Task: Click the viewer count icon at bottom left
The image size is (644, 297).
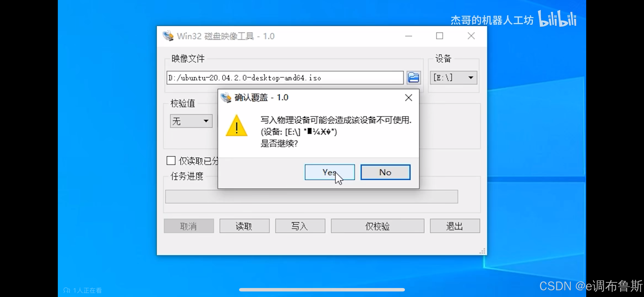Action: point(67,290)
